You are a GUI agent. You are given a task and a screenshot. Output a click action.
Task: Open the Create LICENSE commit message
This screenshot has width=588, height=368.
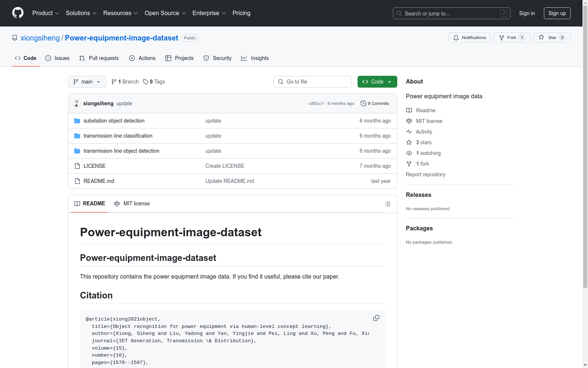pos(225,166)
